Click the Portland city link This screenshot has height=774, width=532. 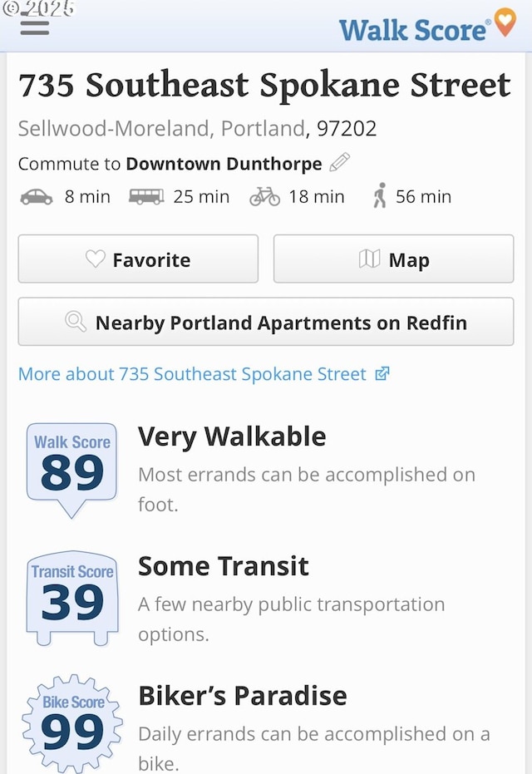point(263,128)
